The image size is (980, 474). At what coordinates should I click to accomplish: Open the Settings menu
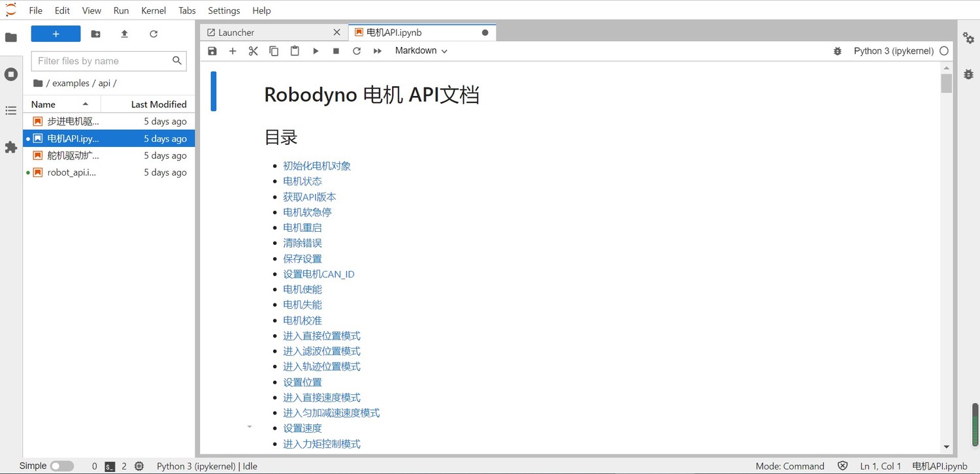click(x=224, y=10)
